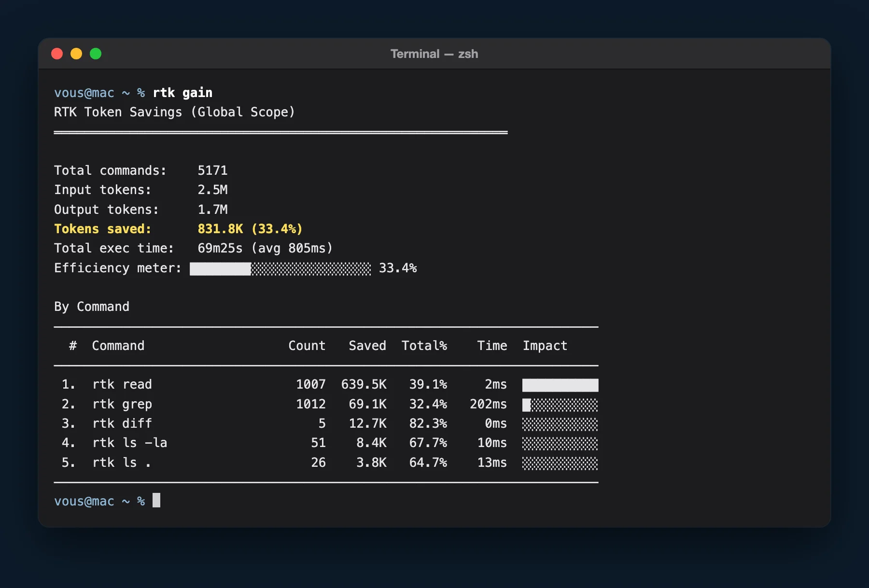Click the 0ms time value

pos(496,423)
